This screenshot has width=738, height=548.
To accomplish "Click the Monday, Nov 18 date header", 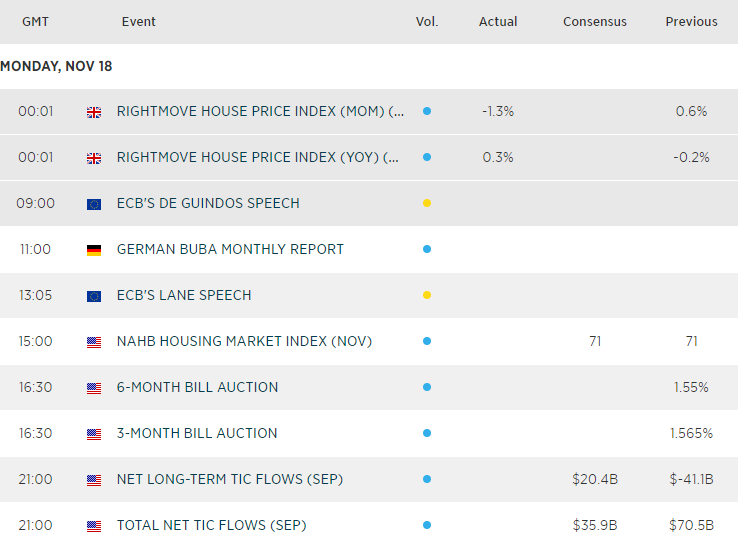I will 56,66.
